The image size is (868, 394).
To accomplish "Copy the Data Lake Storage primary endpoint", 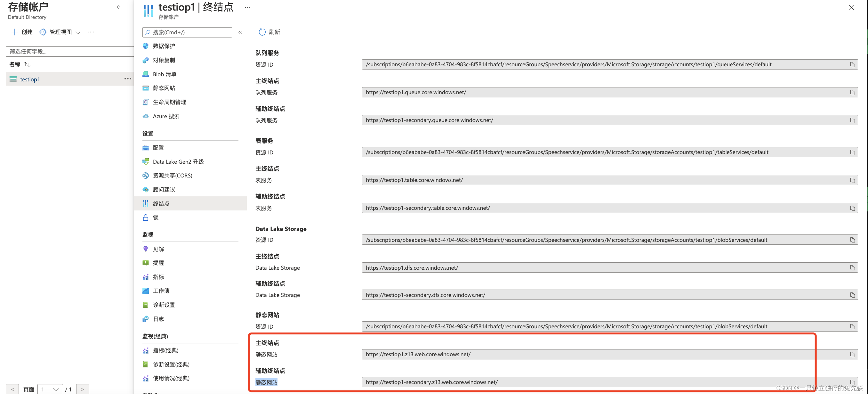I will click(852, 268).
